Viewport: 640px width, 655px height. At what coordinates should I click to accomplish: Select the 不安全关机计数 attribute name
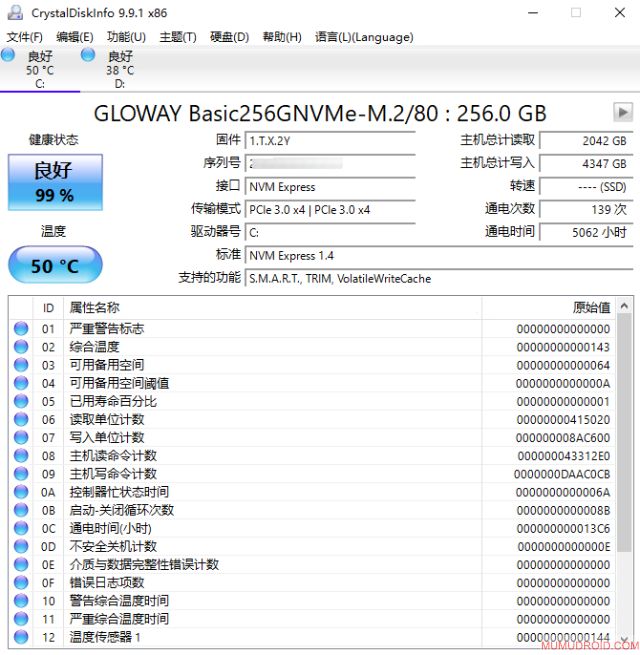113,546
